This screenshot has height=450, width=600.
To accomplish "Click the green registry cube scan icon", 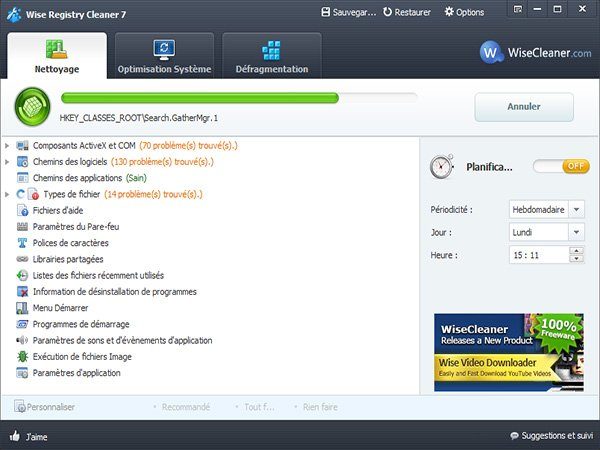I will coord(33,107).
